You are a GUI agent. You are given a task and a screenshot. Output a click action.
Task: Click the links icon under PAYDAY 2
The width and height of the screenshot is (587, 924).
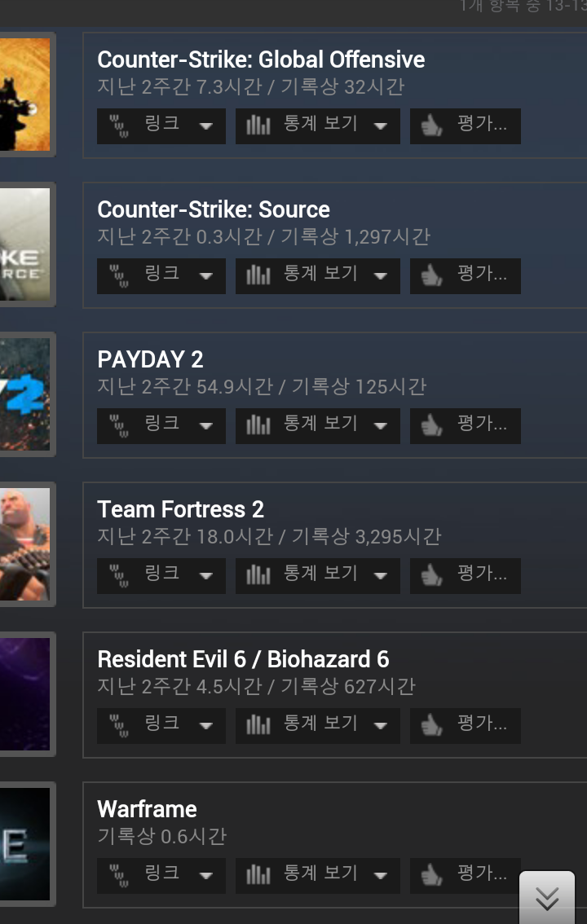pos(120,425)
